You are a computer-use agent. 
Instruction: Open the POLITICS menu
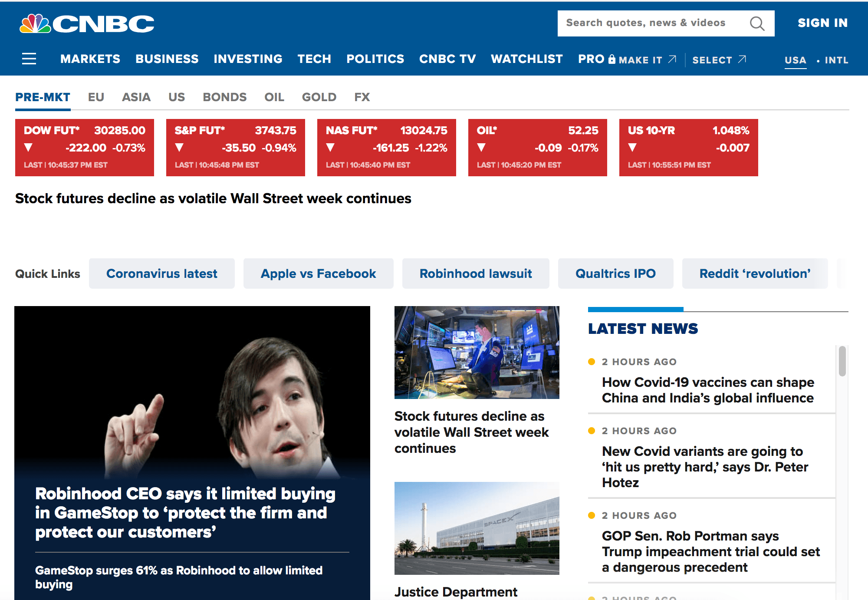tap(375, 59)
